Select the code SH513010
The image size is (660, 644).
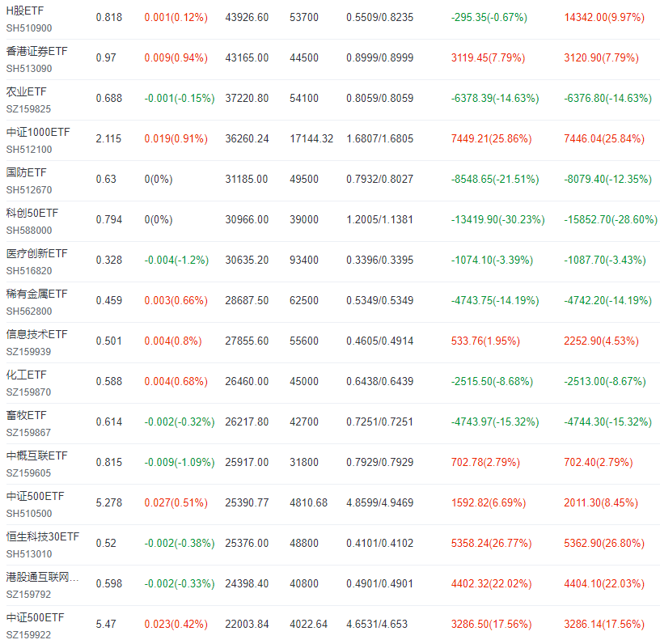tap(29, 553)
